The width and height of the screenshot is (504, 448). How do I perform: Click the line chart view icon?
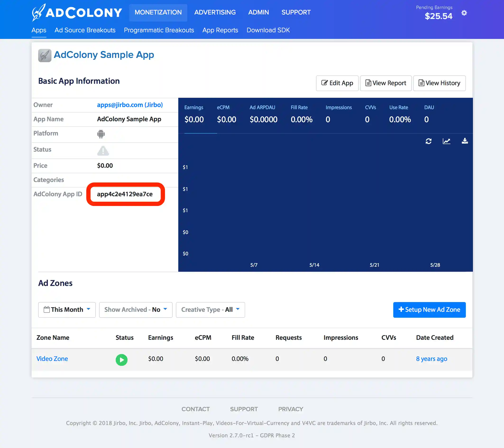[446, 141]
